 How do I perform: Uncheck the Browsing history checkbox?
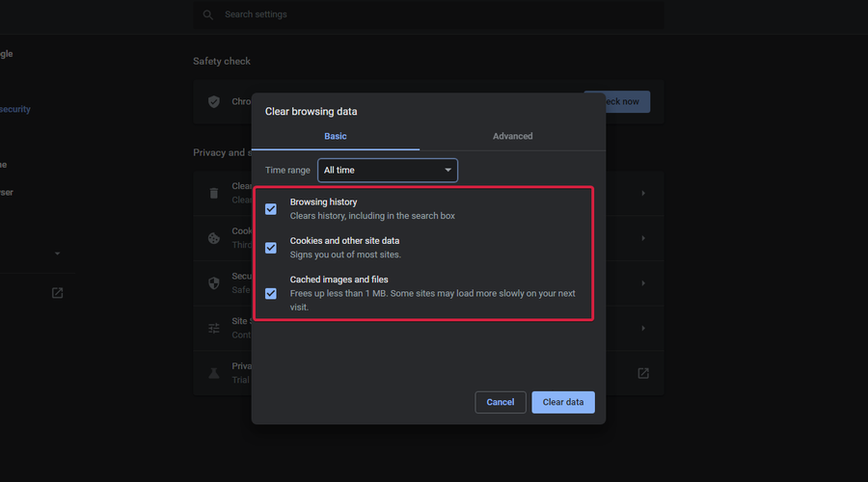coord(271,209)
